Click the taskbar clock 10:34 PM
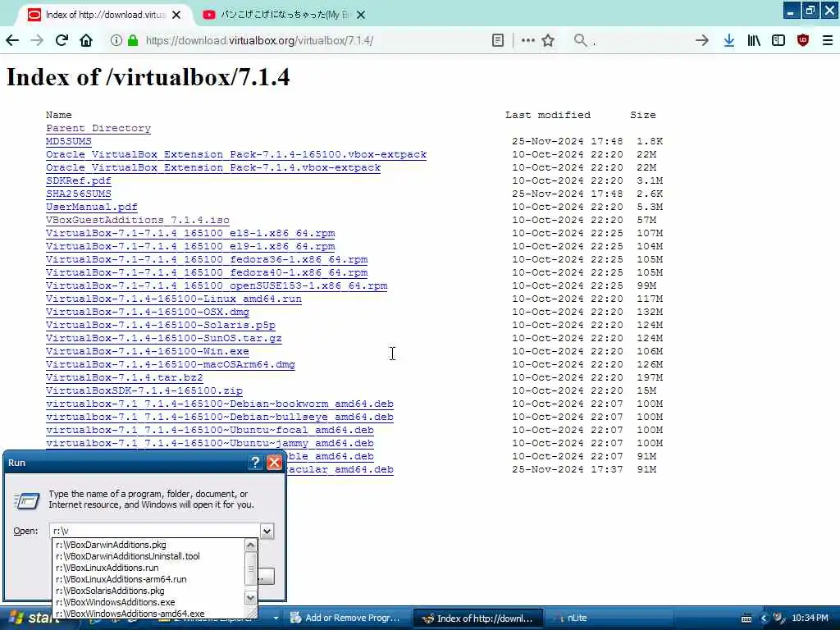The width and height of the screenshot is (840, 630). click(x=810, y=618)
